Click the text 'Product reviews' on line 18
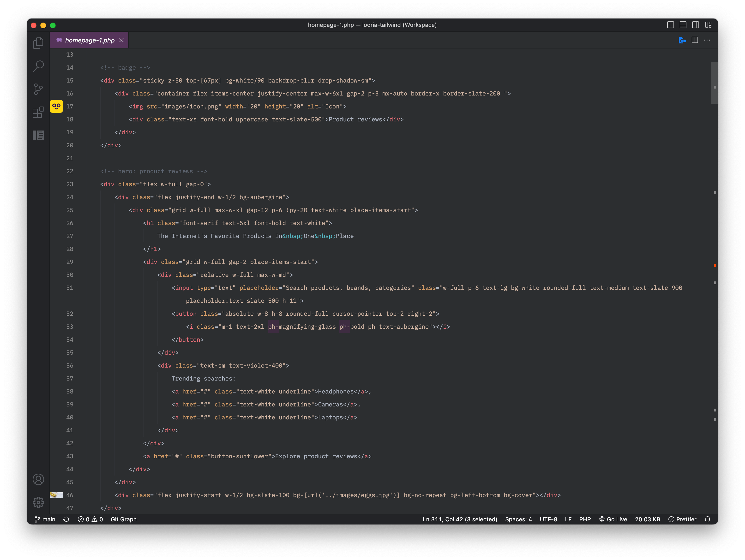 point(355,119)
